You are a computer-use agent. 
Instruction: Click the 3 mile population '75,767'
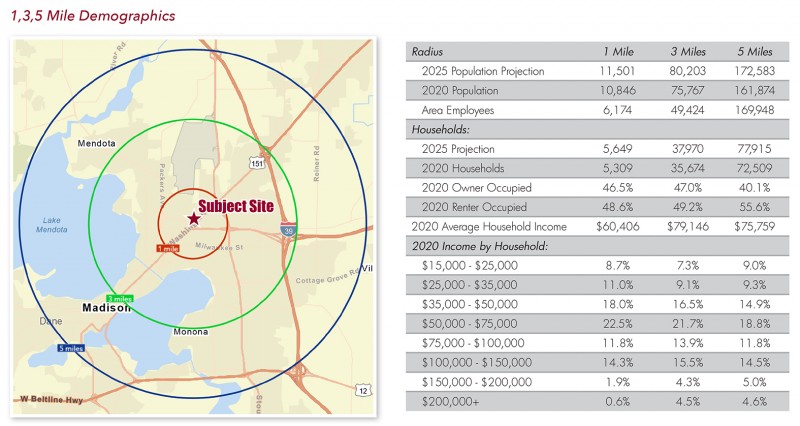[687, 90]
